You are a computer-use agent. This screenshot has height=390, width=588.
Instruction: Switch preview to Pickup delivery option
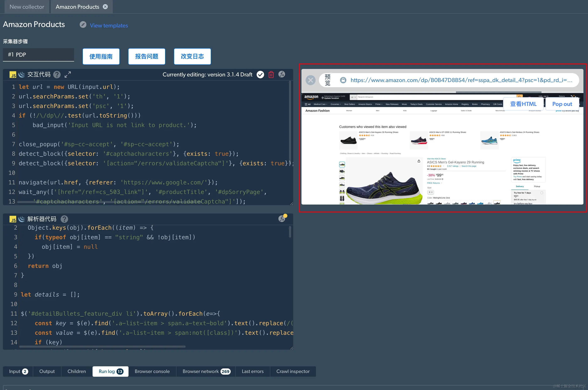click(x=537, y=186)
